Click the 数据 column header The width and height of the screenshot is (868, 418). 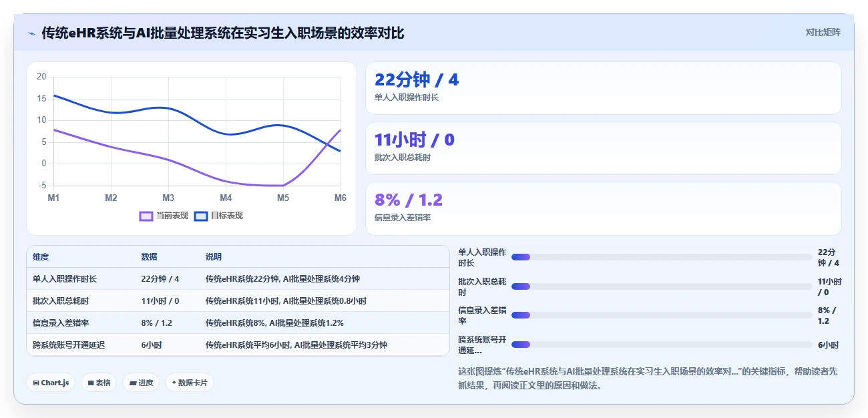click(x=149, y=257)
